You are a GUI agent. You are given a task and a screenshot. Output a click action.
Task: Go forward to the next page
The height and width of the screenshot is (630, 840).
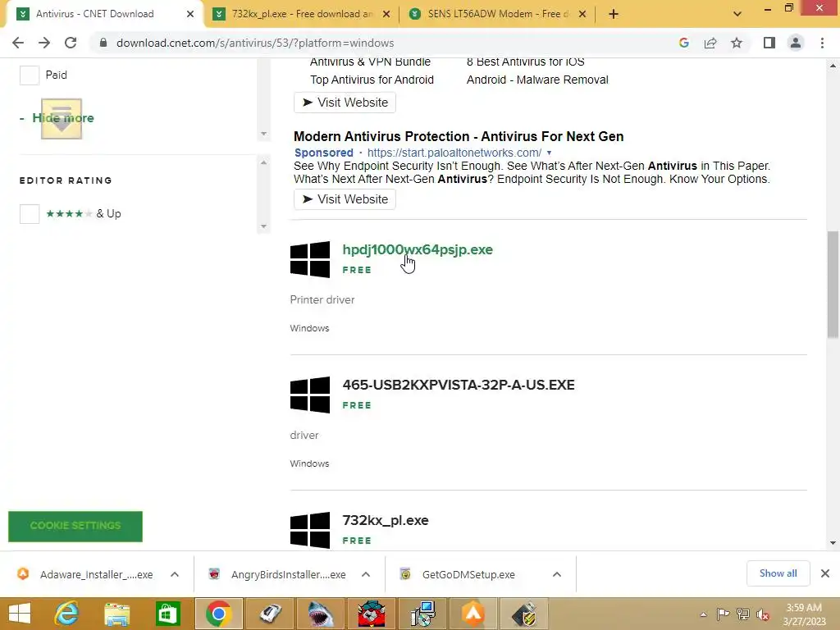pyautogui.click(x=44, y=43)
